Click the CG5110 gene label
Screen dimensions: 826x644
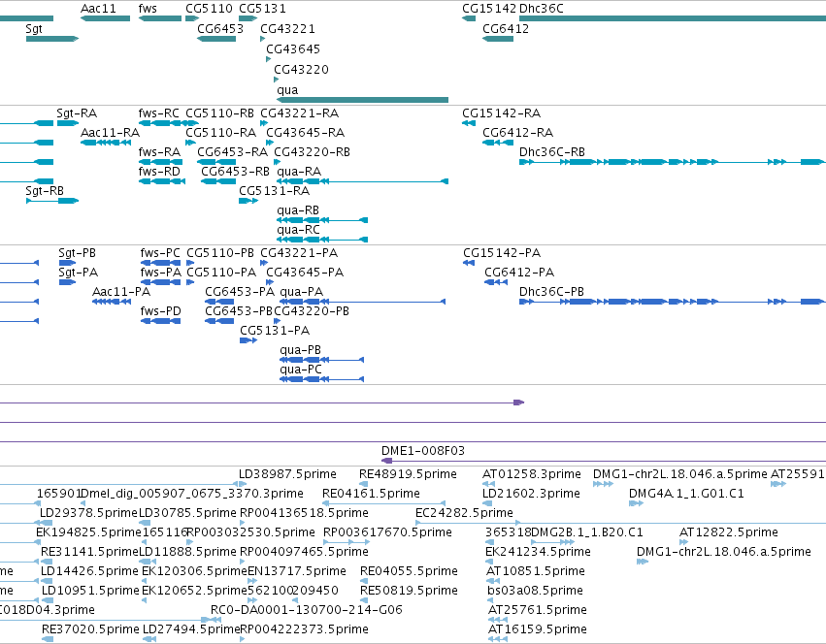(209, 9)
